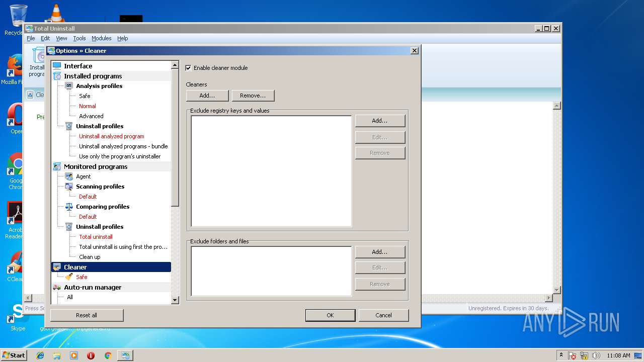The image size is (644, 362).
Task: Select the Safe analysis profile
Action: [x=85, y=96]
